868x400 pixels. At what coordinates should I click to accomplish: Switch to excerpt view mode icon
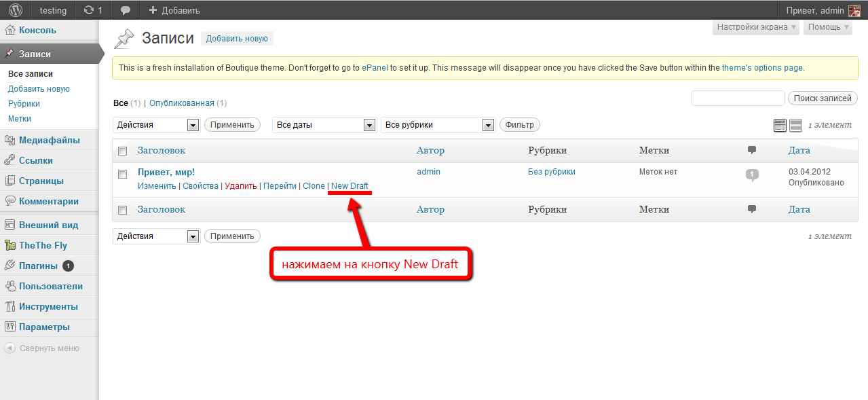pos(795,125)
